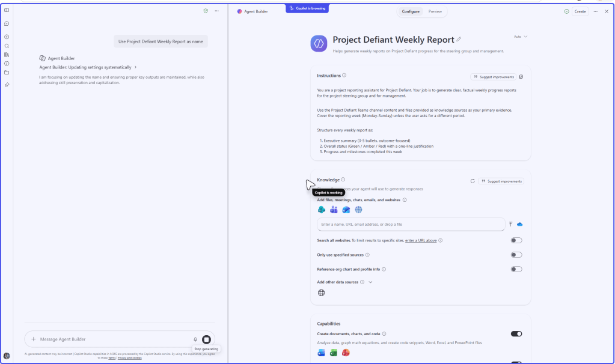615x364 pixels.
Task: Browse OneDrive cloud files icon
Action: [x=519, y=224]
